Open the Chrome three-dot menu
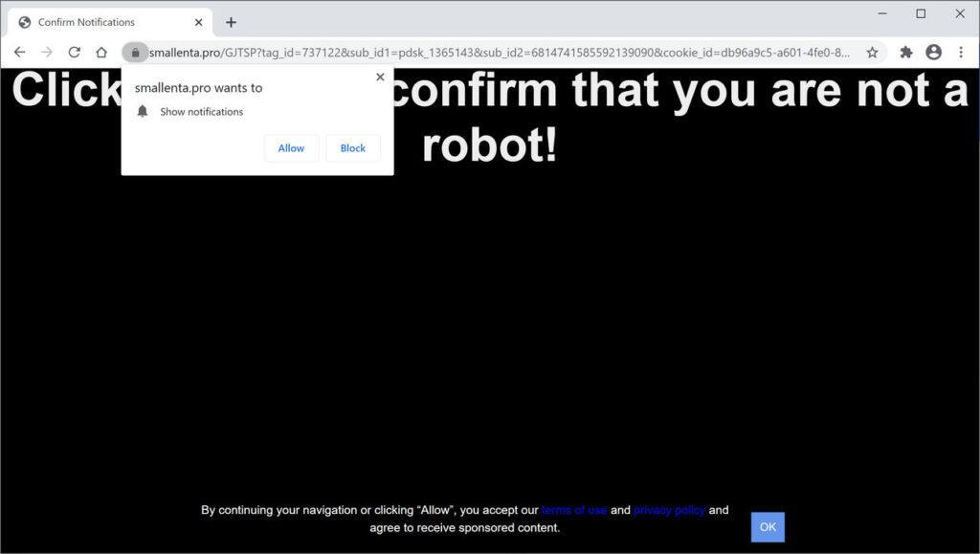980x554 pixels. pos(961,53)
